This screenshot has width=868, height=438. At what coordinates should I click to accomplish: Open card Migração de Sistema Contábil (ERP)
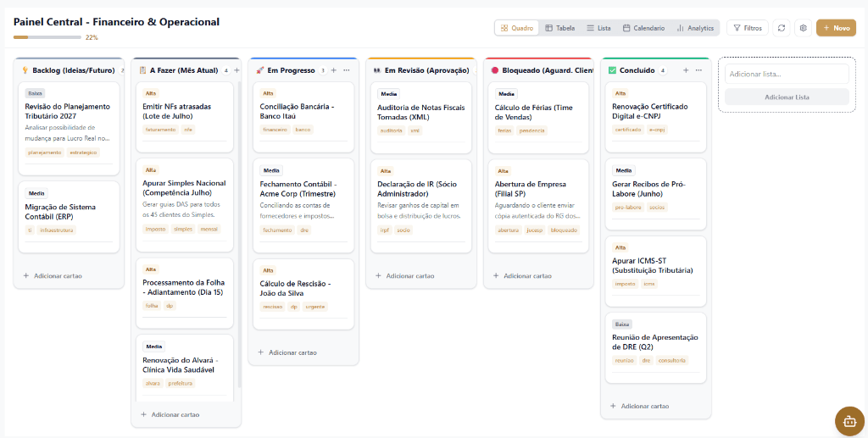(70, 217)
